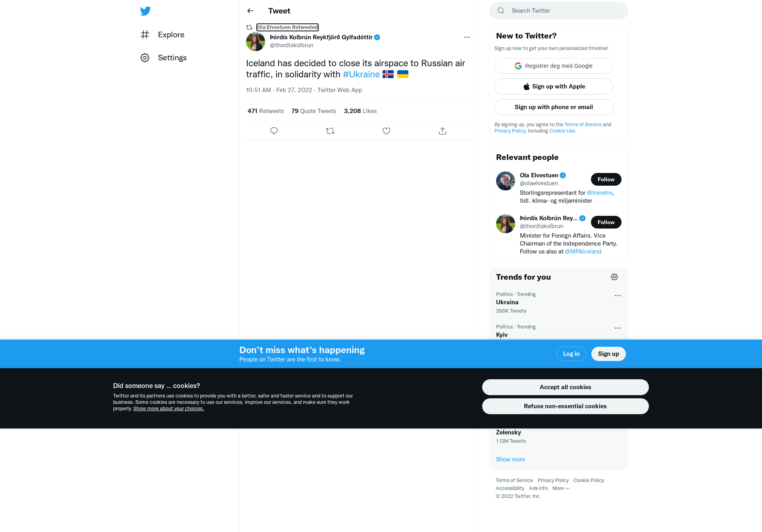Click the reply speech bubble icon

tap(274, 131)
